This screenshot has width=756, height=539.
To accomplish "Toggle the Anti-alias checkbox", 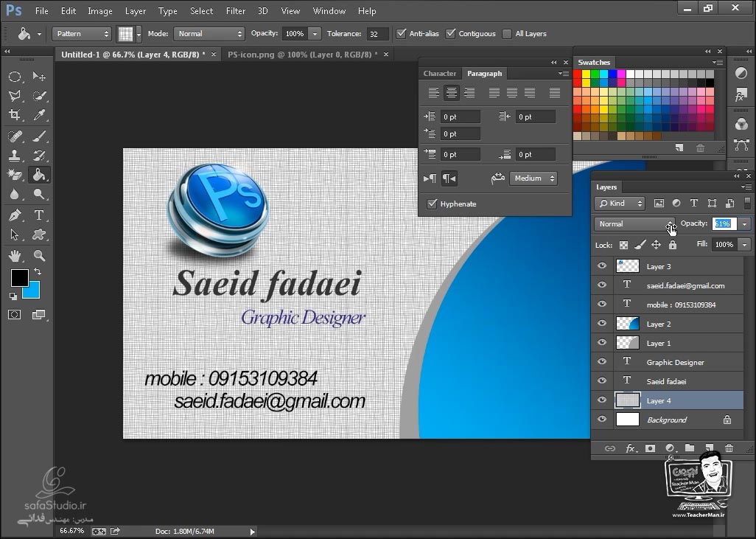I will (x=401, y=34).
